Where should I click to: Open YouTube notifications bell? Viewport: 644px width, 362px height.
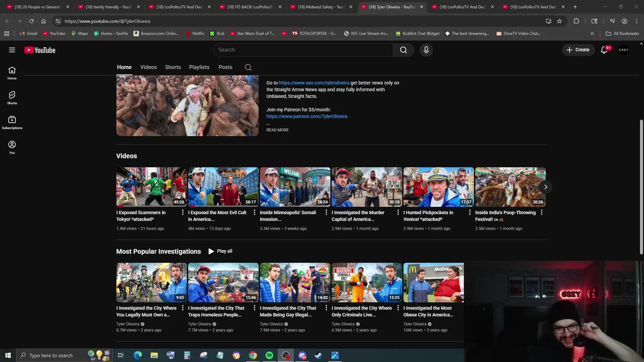coord(605,50)
